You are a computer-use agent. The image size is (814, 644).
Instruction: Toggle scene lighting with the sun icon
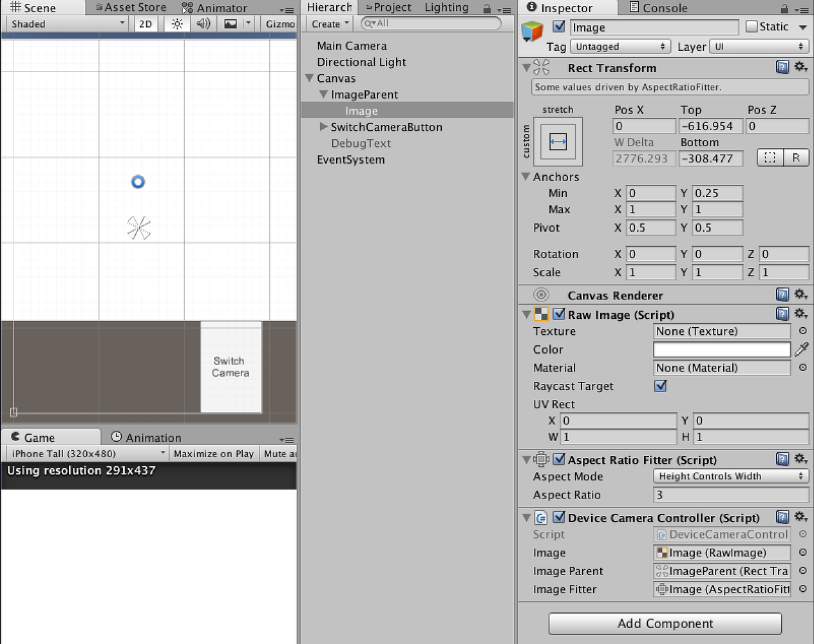177,24
